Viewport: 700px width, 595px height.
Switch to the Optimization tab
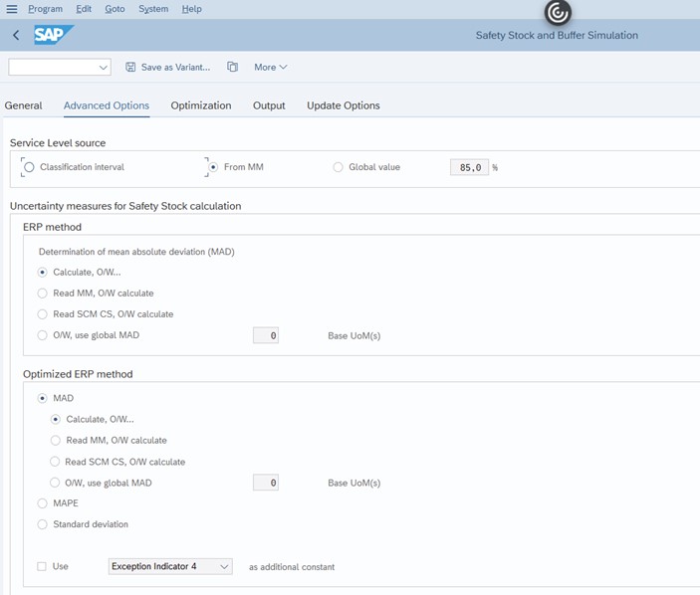201,105
